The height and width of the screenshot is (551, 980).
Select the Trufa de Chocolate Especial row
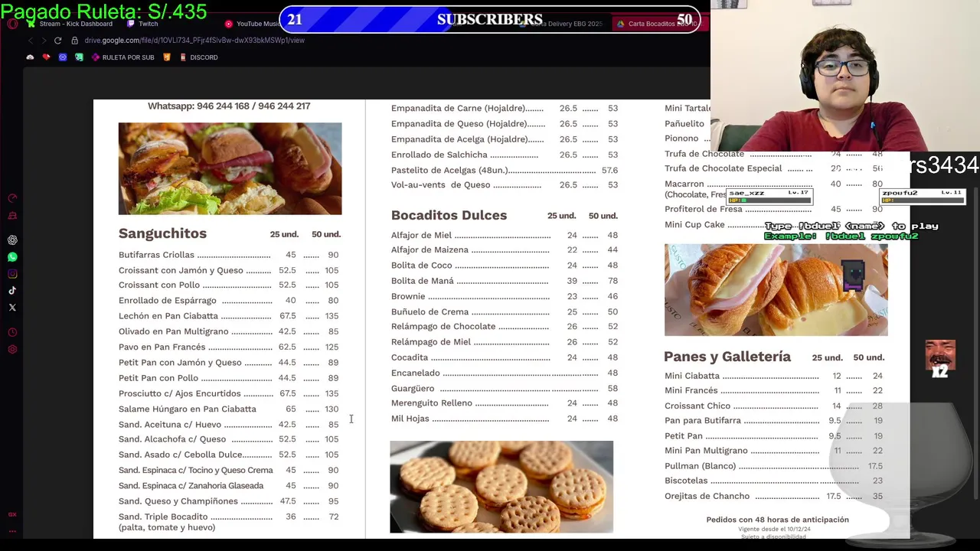774,168
